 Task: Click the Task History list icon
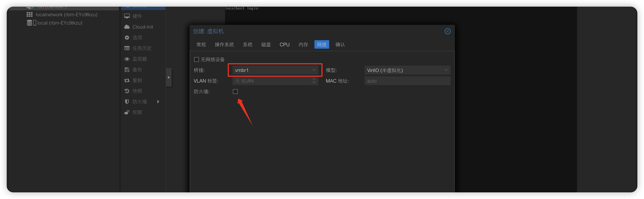click(127, 48)
